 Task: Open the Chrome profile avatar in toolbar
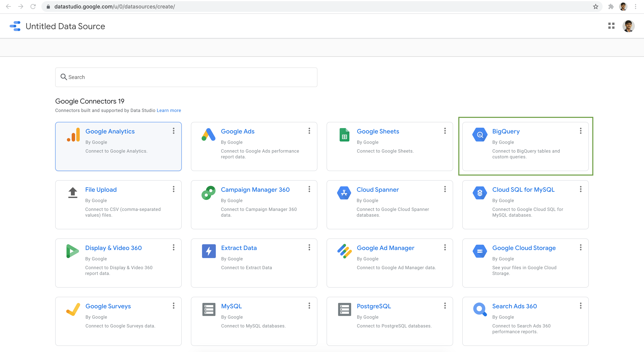[x=623, y=7]
